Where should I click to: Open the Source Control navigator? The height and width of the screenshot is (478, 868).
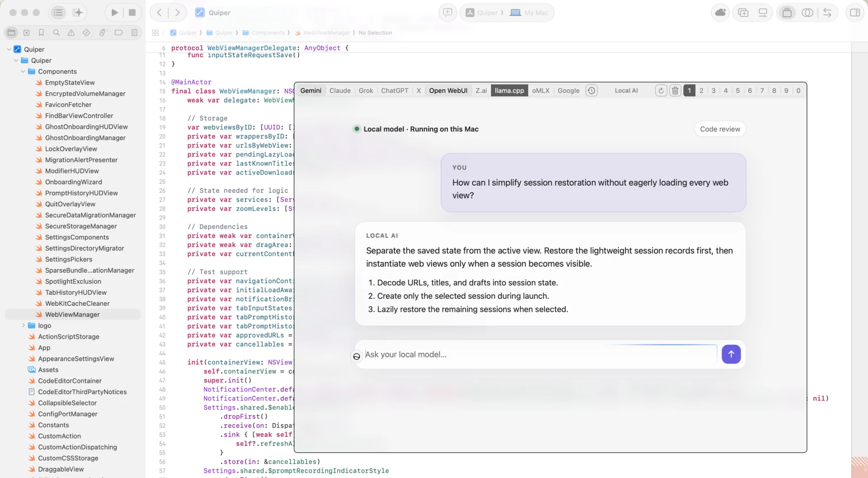point(27,33)
